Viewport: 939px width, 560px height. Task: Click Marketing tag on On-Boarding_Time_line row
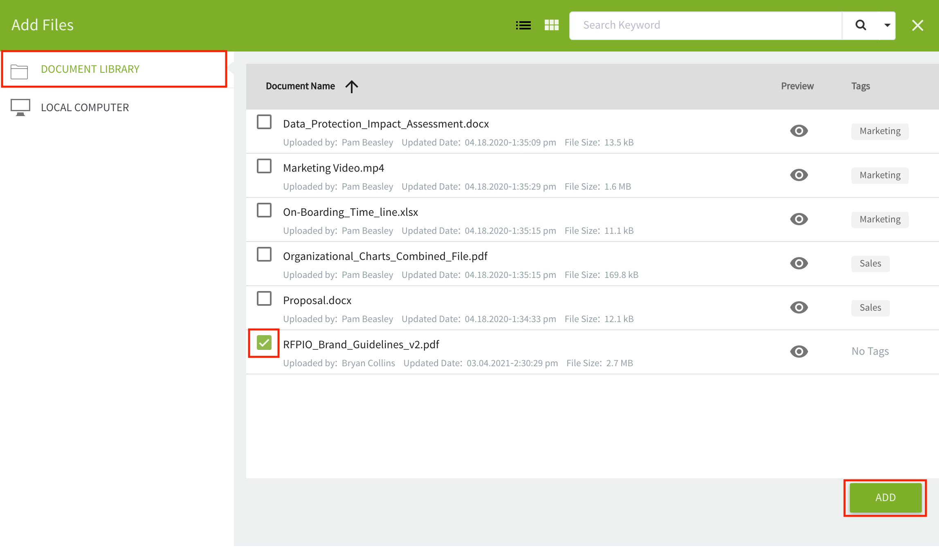(x=880, y=220)
